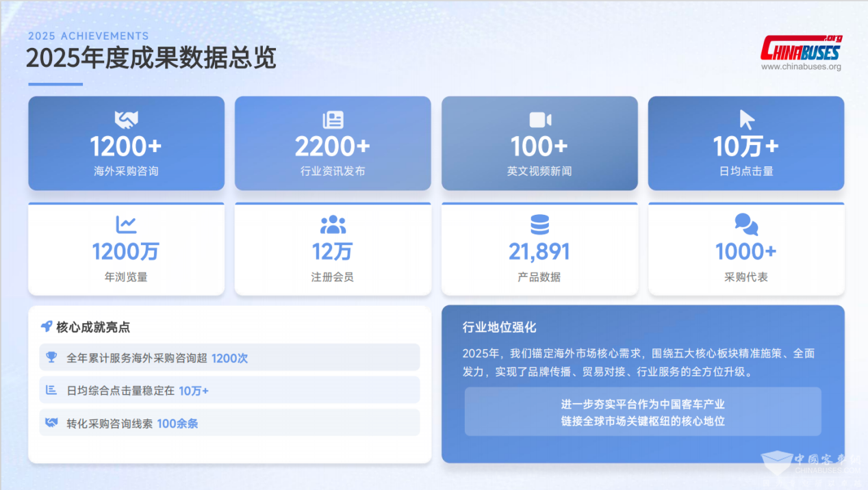Click the database icon above 21,891
Viewport: 868px width, 490px height.
click(539, 224)
